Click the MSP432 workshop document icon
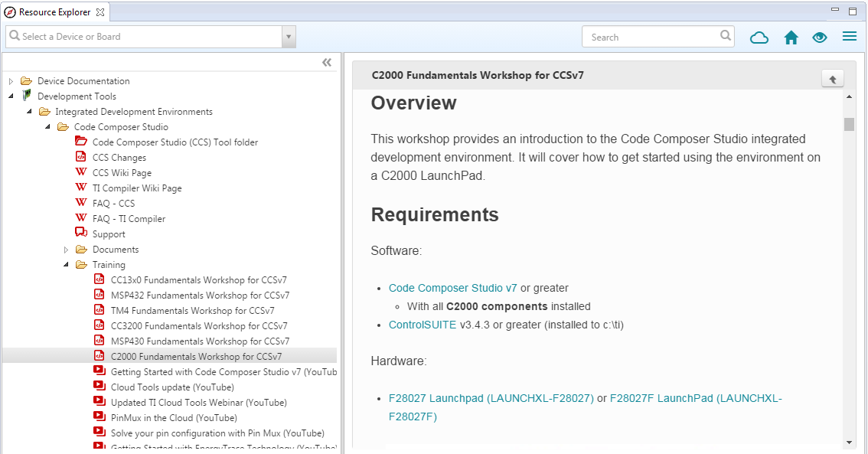 tap(99, 295)
